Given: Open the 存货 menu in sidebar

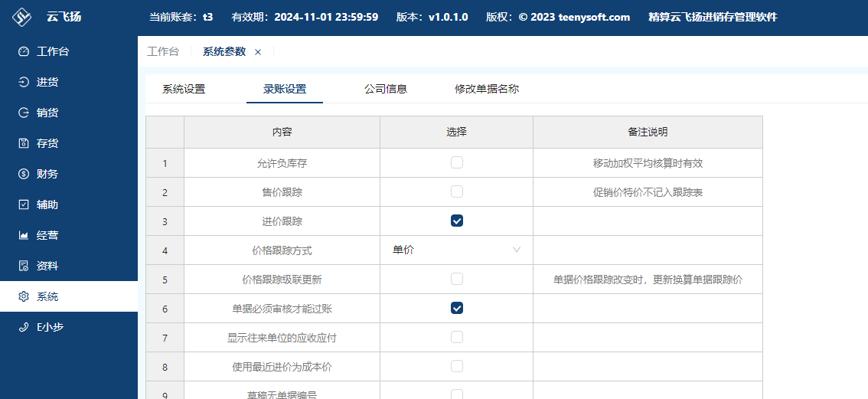Looking at the screenshot, I should click(69, 143).
